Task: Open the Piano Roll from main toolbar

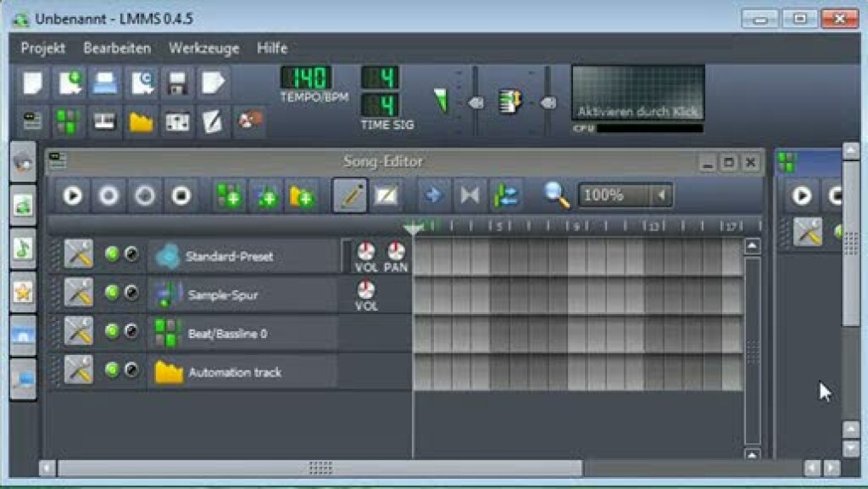Action: coord(105,122)
